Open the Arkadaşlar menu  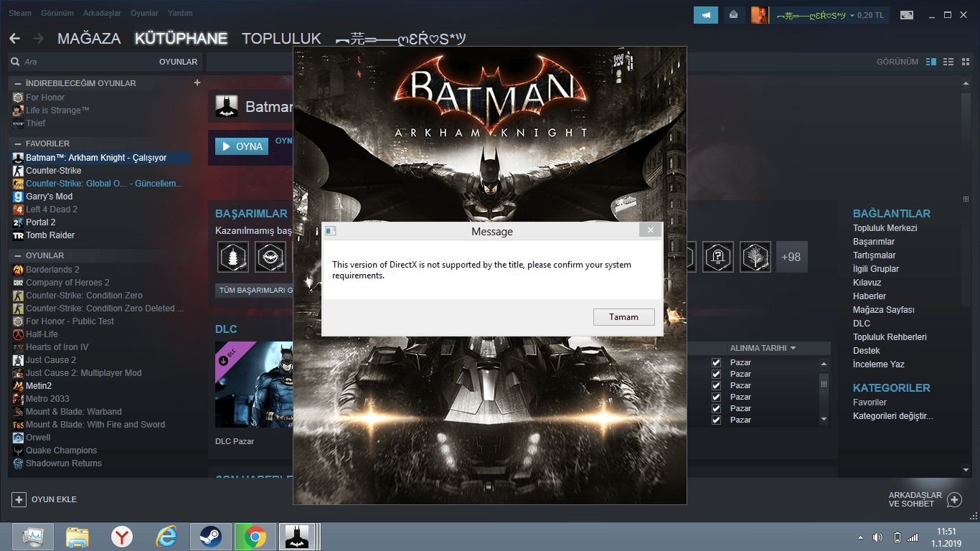(102, 13)
